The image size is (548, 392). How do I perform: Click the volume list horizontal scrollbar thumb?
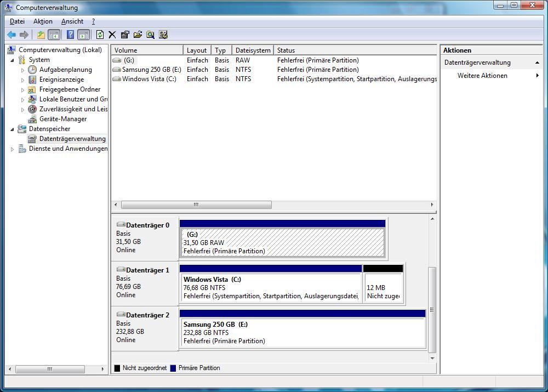(196, 204)
